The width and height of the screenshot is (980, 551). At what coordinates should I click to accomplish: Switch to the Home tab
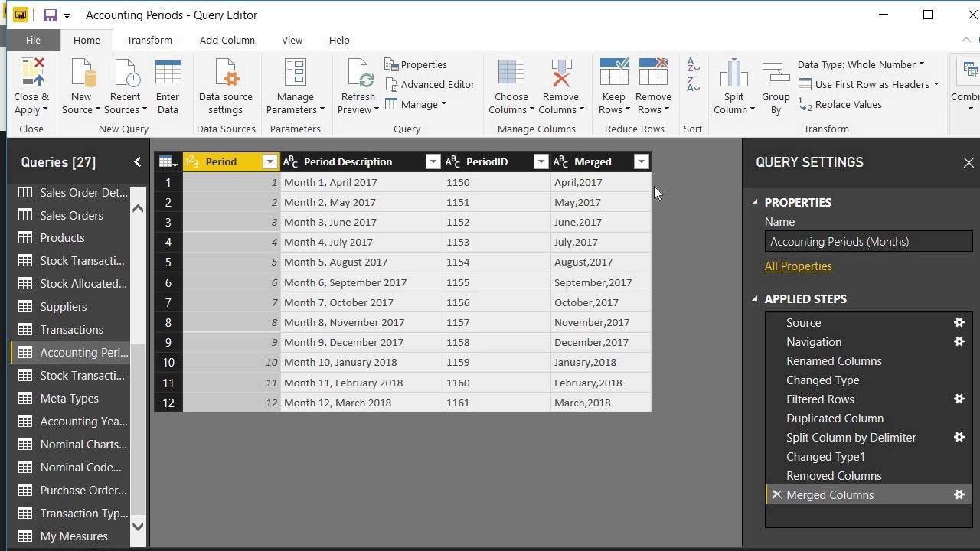[87, 40]
